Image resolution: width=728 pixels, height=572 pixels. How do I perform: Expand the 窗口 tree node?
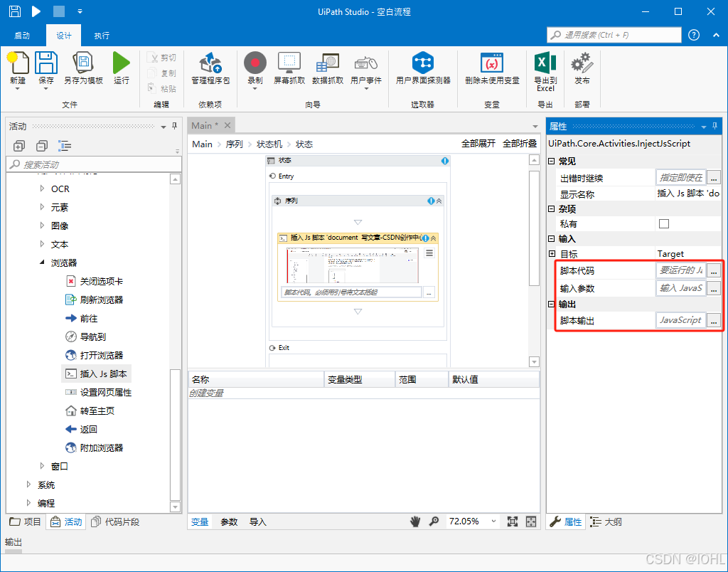pyautogui.click(x=42, y=465)
